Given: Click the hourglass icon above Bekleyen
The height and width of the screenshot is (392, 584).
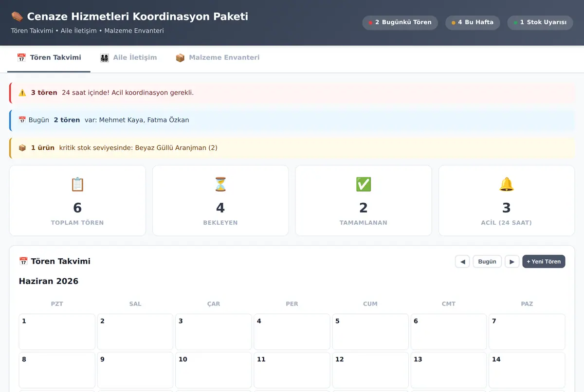Looking at the screenshot, I should coord(220,184).
